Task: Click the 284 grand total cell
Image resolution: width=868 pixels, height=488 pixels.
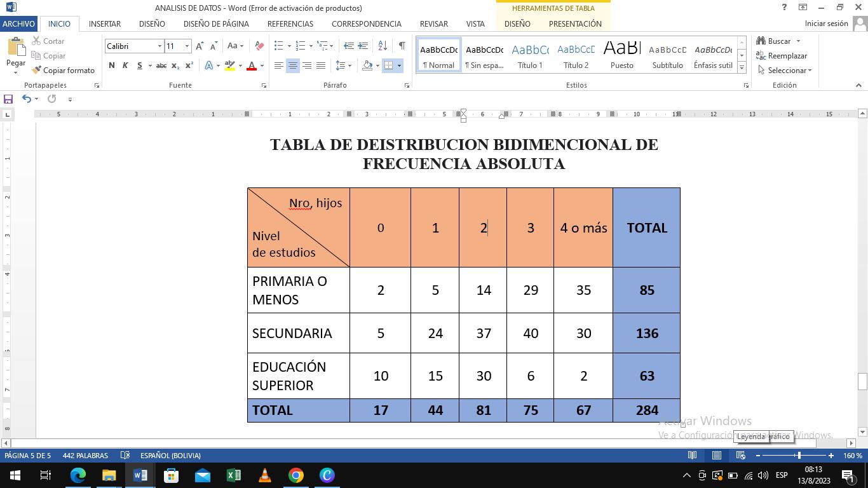Action: (647, 410)
